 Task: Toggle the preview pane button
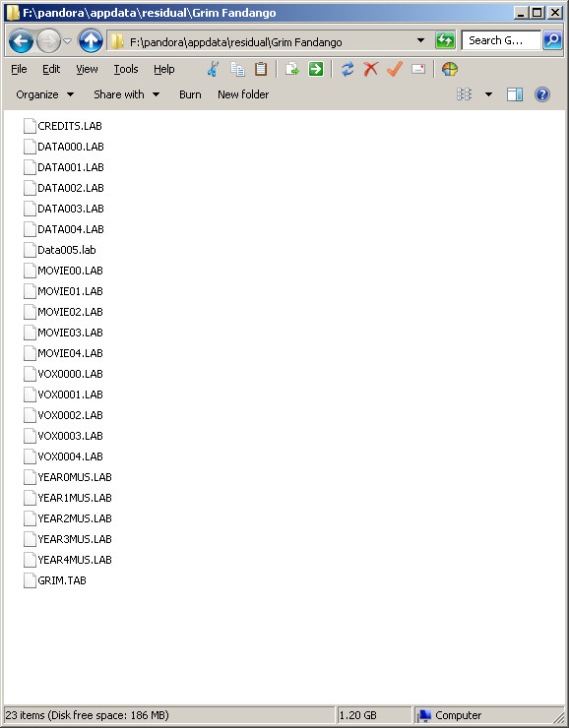(515, 94)
